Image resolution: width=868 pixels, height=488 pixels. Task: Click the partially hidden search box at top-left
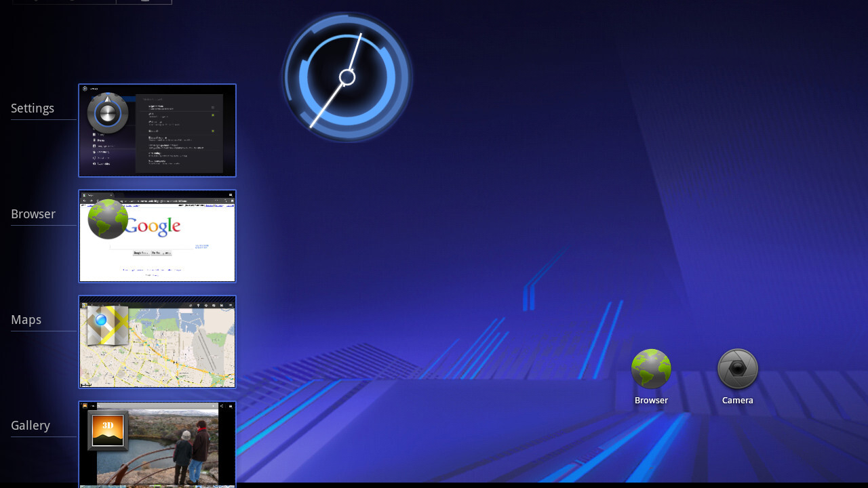(x=64, y=1)
